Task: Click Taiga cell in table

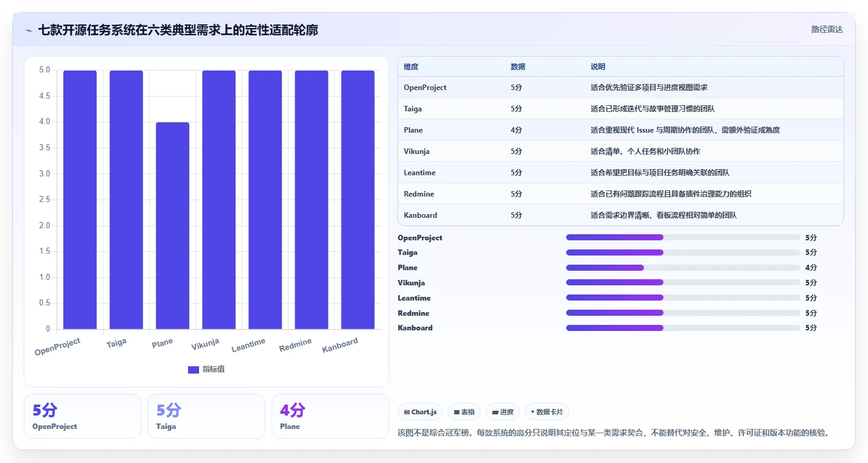Action: coord(413,109)
